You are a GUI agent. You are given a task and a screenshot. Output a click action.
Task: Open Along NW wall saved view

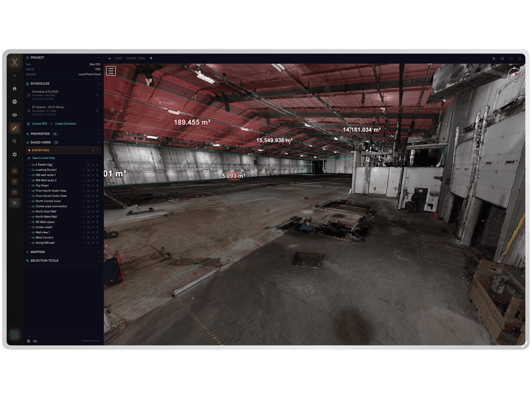pos(45,243)
